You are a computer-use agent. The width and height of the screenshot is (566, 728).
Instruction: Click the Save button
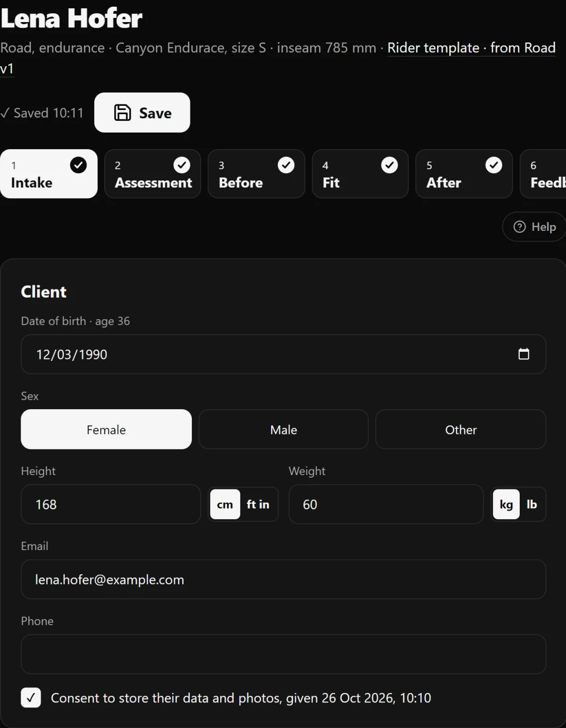coord(142,113)
